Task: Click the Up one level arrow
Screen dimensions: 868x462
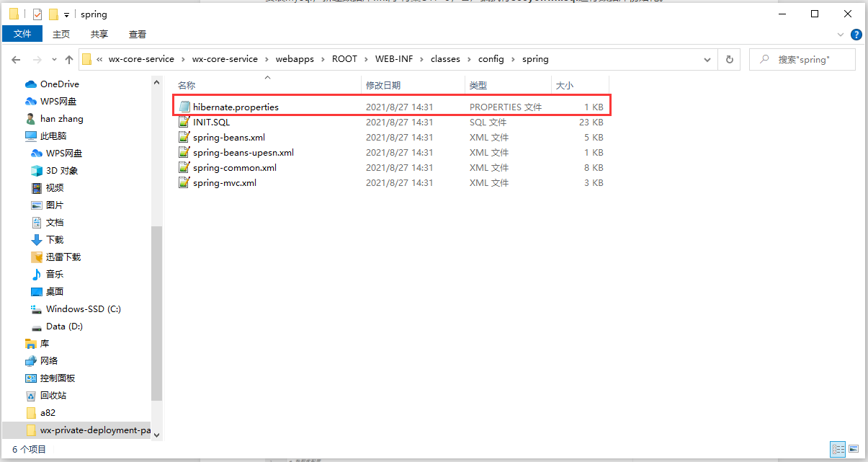Action: [69, 60]
